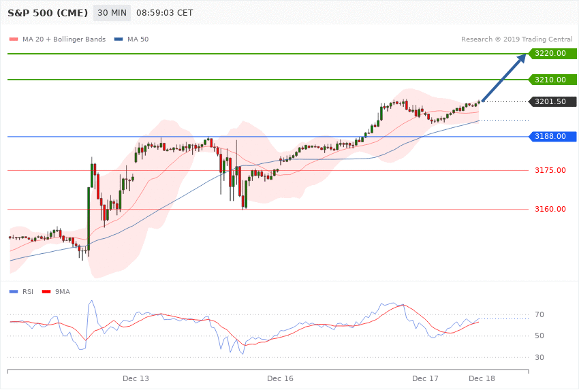579x392 pixels.
Task: Select the 30 MIN timeframe label
Action: [x=112, y=13]
